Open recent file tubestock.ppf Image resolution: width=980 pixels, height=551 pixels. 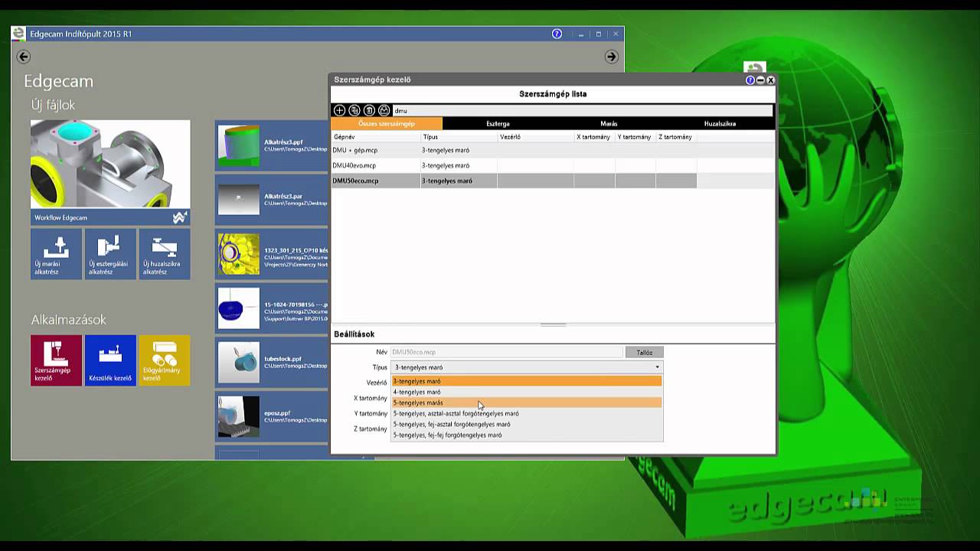[272, 362]
